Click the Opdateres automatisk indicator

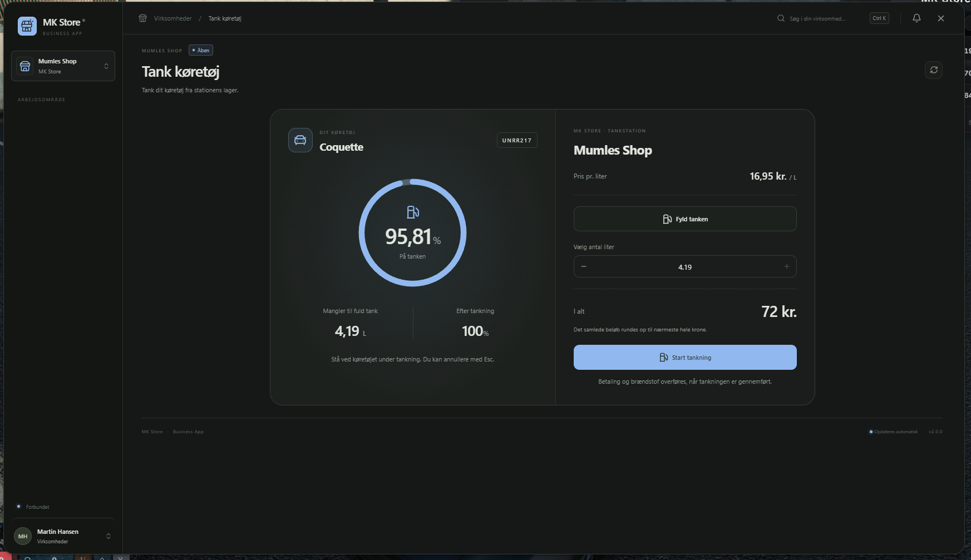894,432
